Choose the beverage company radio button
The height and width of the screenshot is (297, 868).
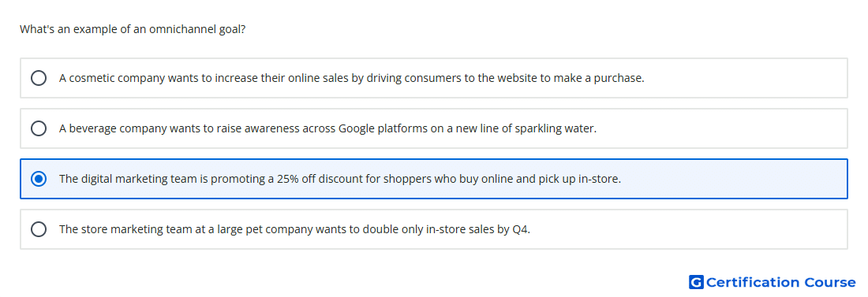pyautogui.click(x=39, y=128)
